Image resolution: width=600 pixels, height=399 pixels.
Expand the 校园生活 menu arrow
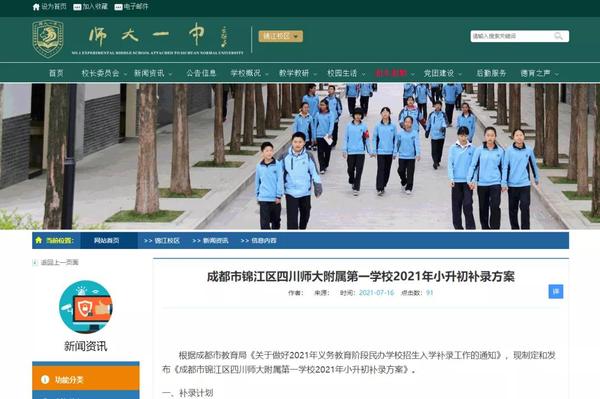pos(364,74)
